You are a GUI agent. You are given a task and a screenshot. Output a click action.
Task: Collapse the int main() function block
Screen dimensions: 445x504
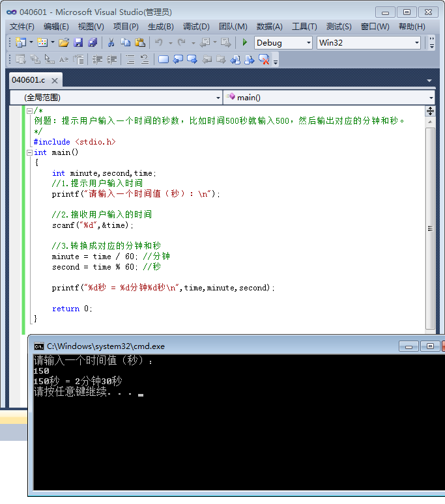pyautogui.click(x=29, y=152)
